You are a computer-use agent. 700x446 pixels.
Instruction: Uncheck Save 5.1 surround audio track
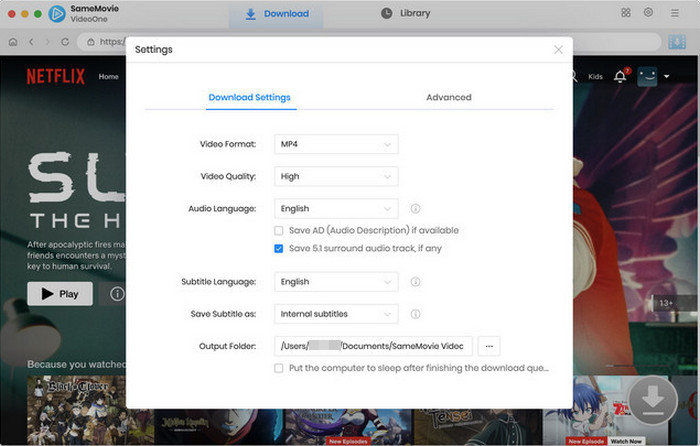(x=279, y=248)
